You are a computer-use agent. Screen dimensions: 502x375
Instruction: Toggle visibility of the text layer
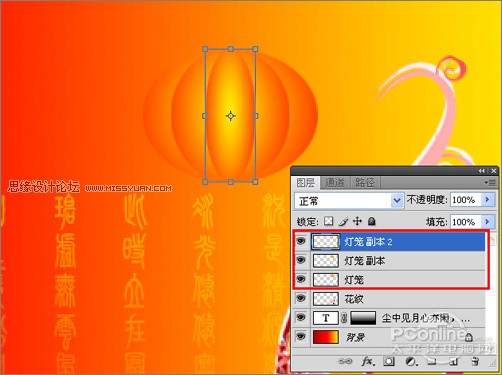coord(301,318)
